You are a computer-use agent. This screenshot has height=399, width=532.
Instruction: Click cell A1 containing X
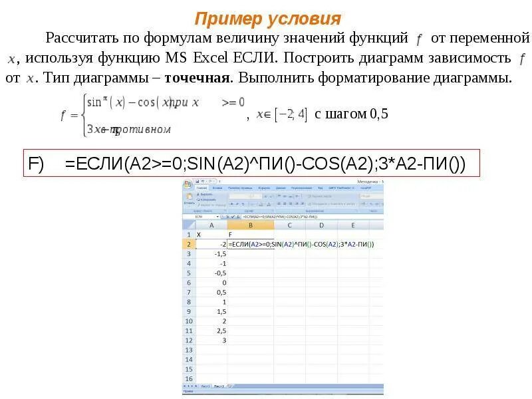pyautogui.click(x=211, y=235)
